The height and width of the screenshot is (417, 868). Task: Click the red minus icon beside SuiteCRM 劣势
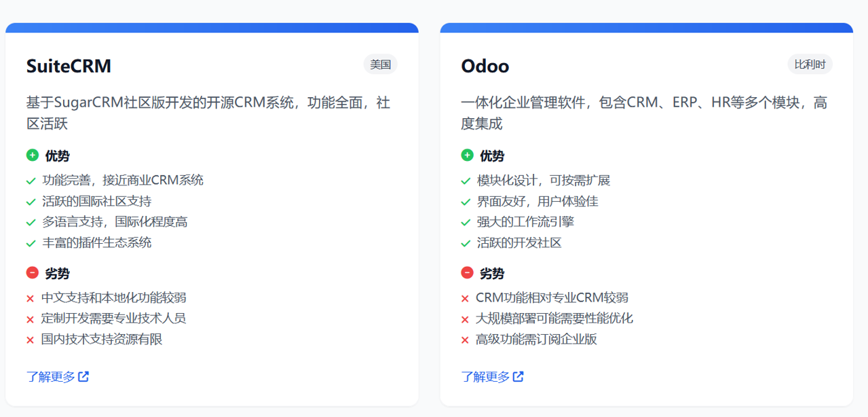click(33, 272)
